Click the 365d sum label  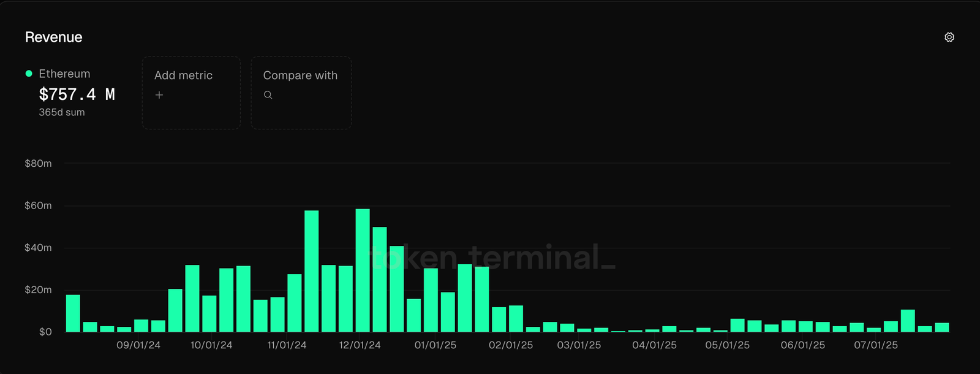[62, 112]
